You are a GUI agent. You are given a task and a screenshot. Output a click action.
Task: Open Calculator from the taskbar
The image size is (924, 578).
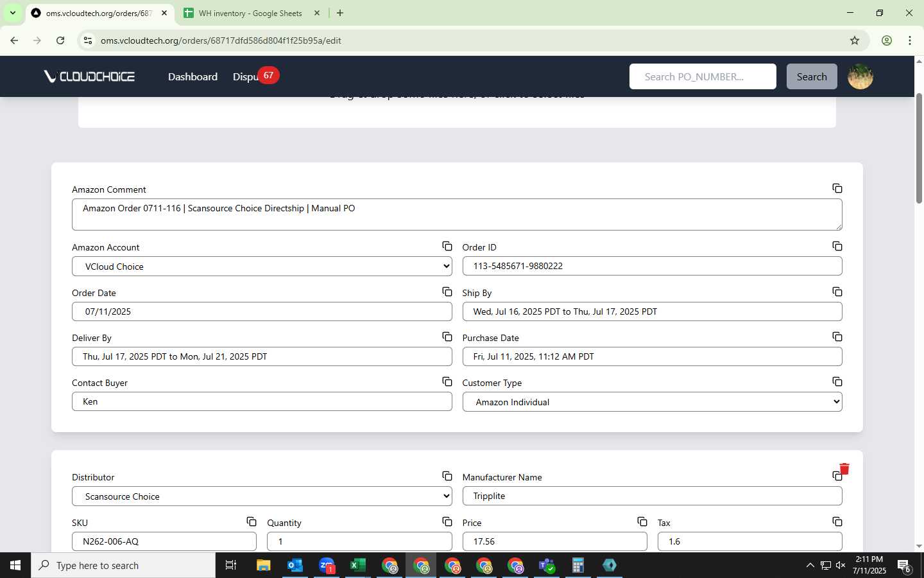tap(578, 565)
